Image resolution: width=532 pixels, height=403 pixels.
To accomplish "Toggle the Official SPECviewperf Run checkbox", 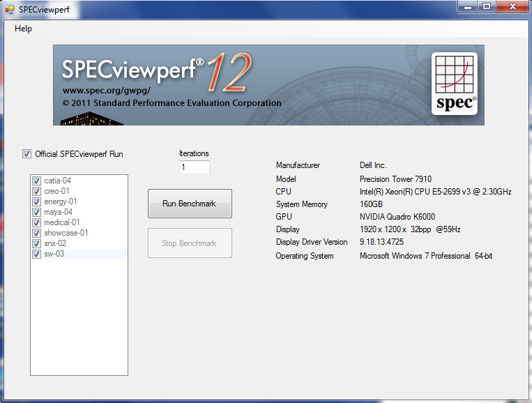I will pos(26,154).
